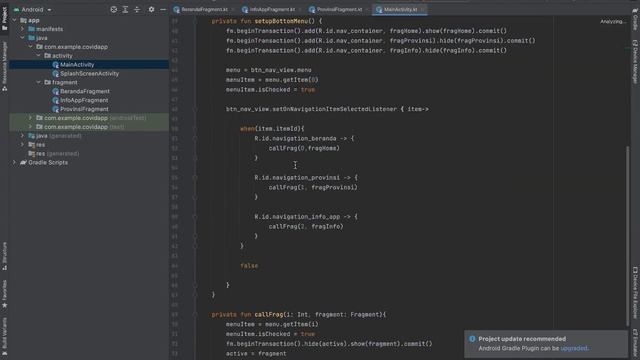Click the package icon beside fragment
This screenshot has width=640, height=360.
click(x=47, y=82)
